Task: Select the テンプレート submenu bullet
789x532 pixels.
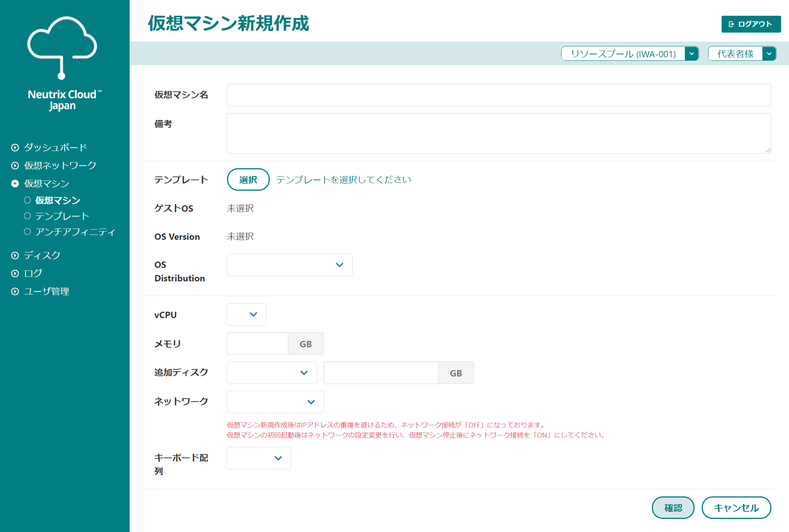Action: (27, 216)
